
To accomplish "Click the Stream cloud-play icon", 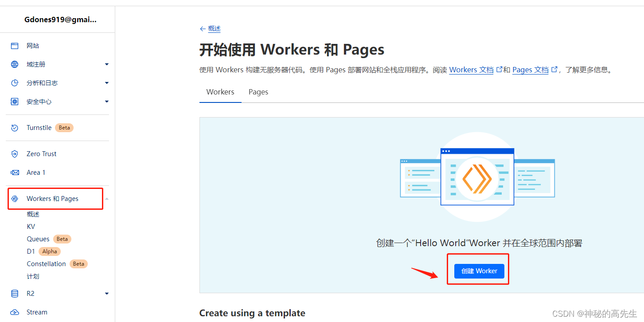I will (x=15, y=312).
